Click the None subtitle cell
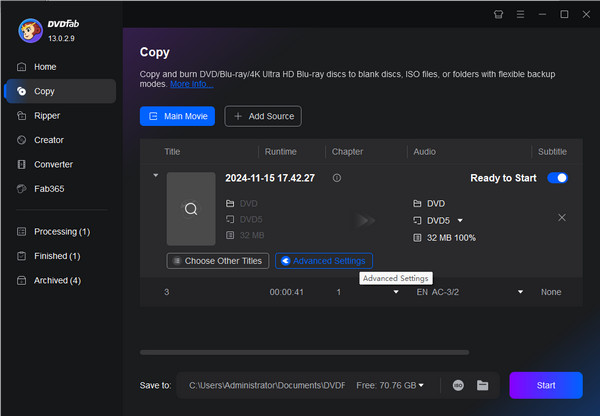 coord(551,292)
